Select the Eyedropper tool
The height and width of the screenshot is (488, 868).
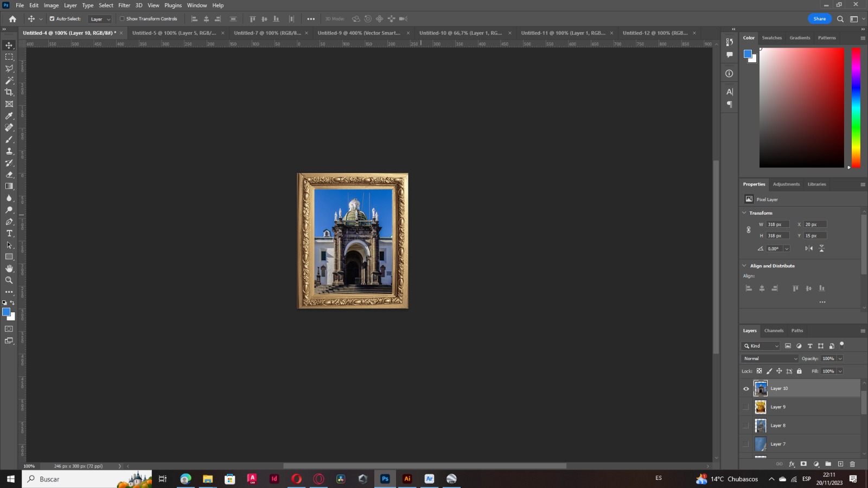(x=9, y=116)
